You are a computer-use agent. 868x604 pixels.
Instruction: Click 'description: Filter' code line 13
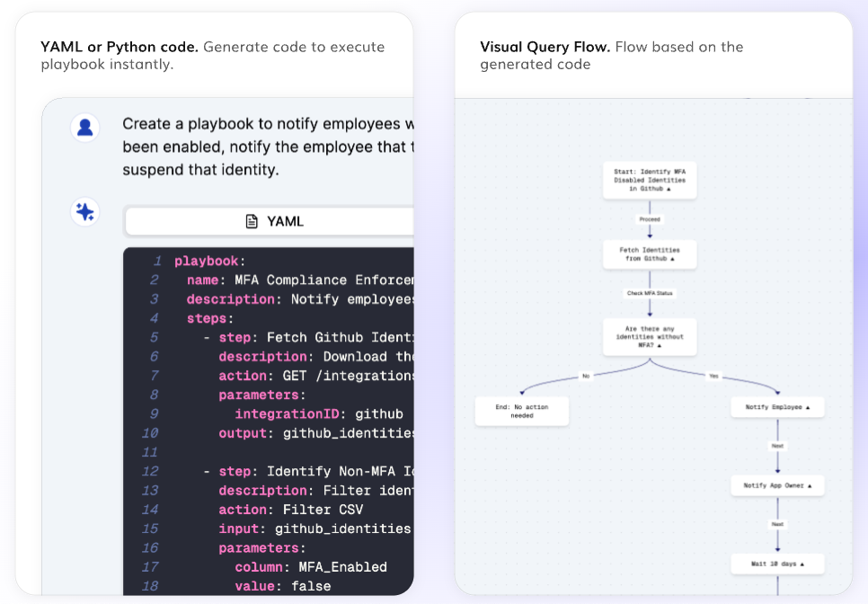pyautogui.click(x=316, y=491)
